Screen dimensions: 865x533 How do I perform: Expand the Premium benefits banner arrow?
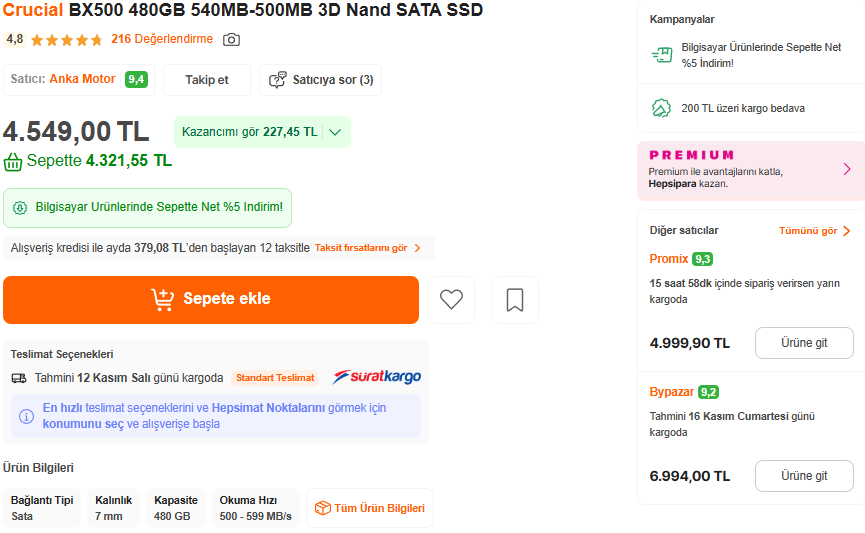click(847, 169)
